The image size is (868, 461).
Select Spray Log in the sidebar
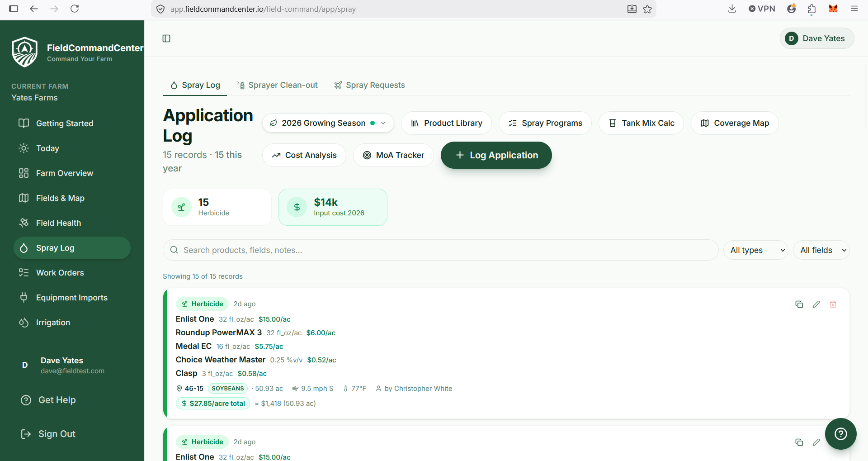click(72, 248)
